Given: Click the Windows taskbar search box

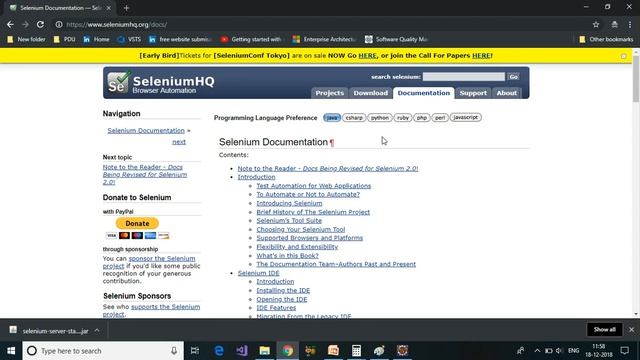Looking at the screenshot, I should (103, 351).
